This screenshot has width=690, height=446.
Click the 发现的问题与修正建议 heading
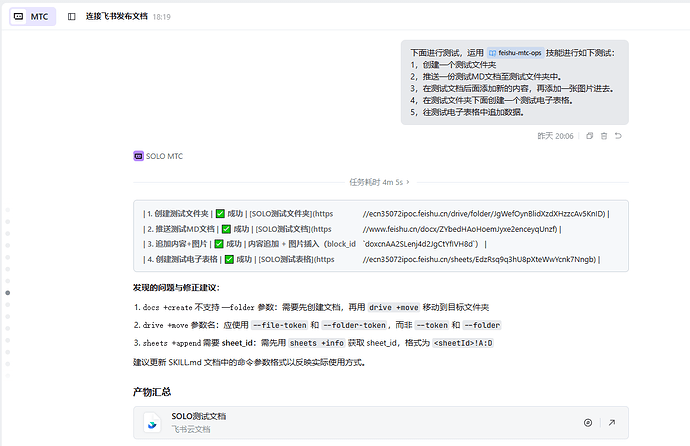click(x=176, y=288)
